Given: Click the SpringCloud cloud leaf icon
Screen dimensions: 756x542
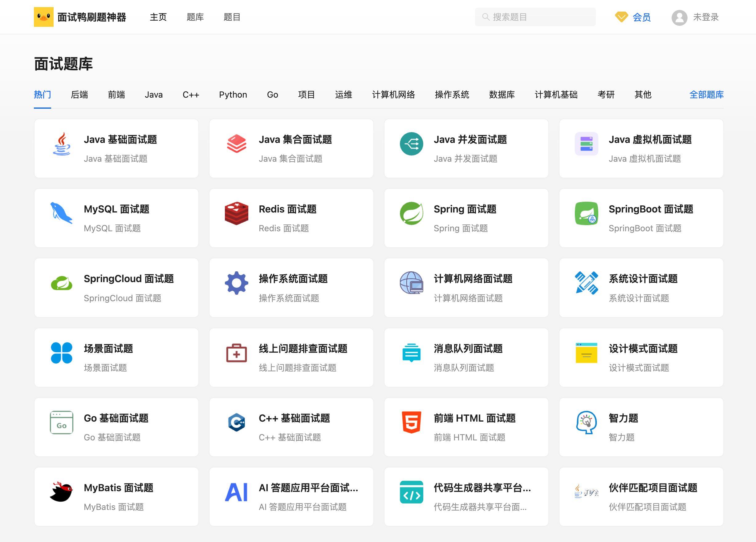Looking at the screenshot, I should (x=62, y=283).
